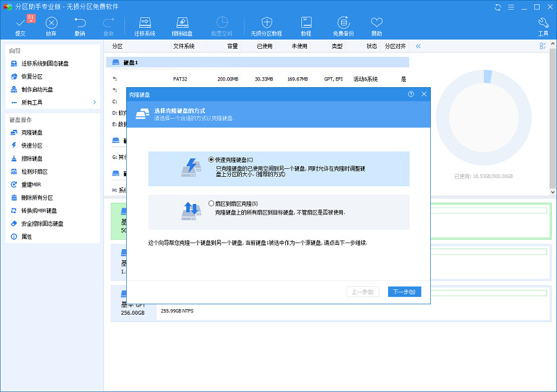Collapse columns with the double-chevron icon
Image resolution: width=557 pixels, height=392 pixels.
click(x=418, y=46)
